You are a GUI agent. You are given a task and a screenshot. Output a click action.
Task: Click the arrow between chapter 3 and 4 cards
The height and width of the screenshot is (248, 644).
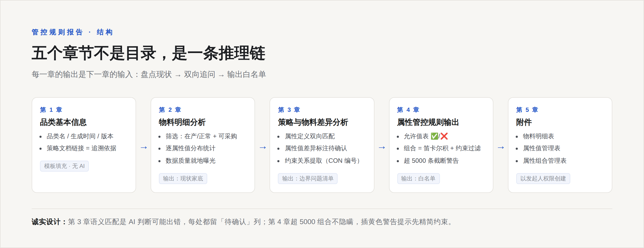pos(382,148)
